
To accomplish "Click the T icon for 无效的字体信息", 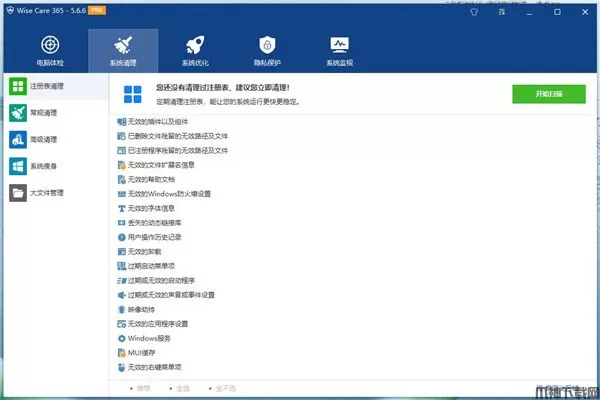I will tap(121, 208).
